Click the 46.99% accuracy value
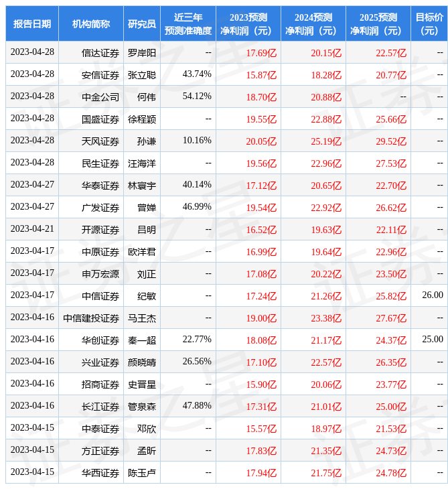 (197, 206)
